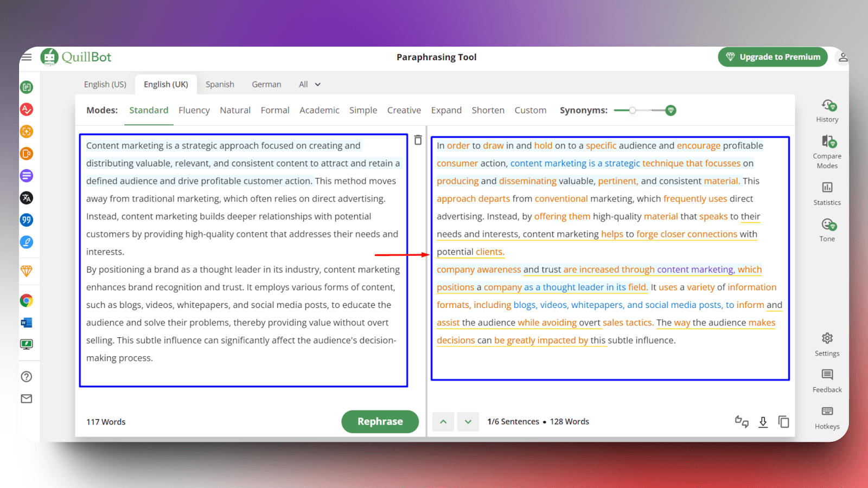Click the rephrase-all arrows icon in output footer

point(742,422)
